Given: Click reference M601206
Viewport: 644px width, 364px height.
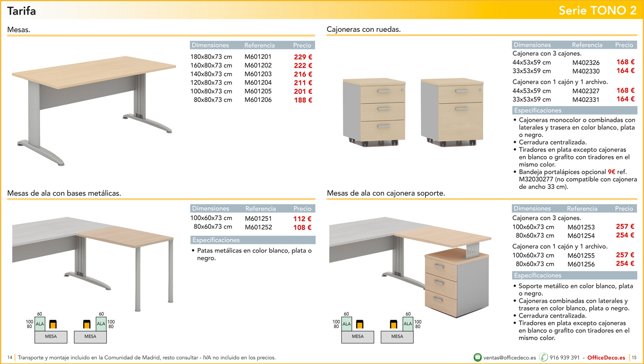Looking at the screenshot, I should click(258, 100).
